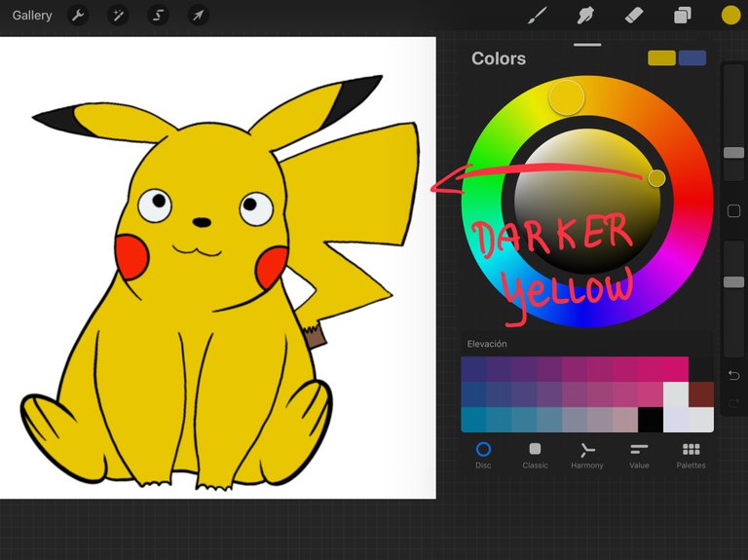Pick the teal swatch at bottom-left of palette
This screenshot has width=748, height=560.
point(473,420)
